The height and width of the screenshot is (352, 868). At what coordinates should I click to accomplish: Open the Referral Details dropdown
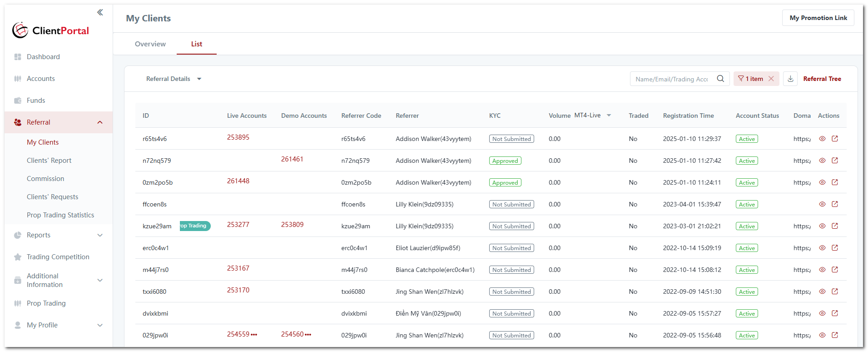174,79
